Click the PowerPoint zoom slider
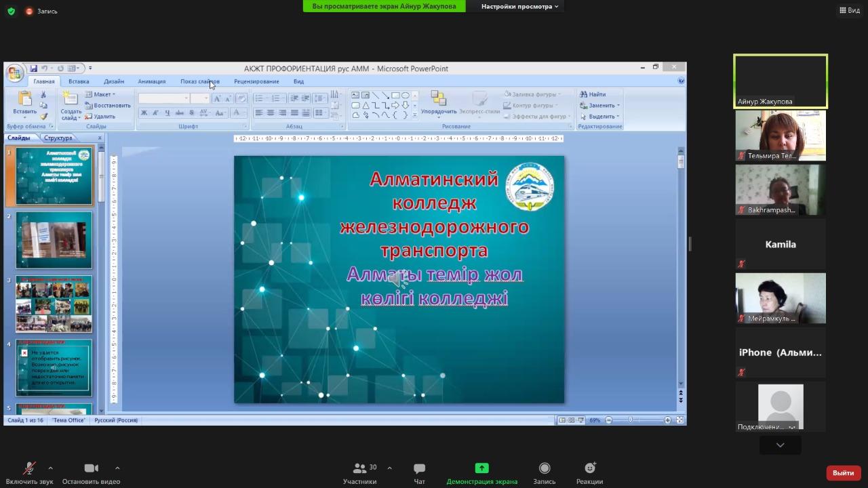 (631, 420)
